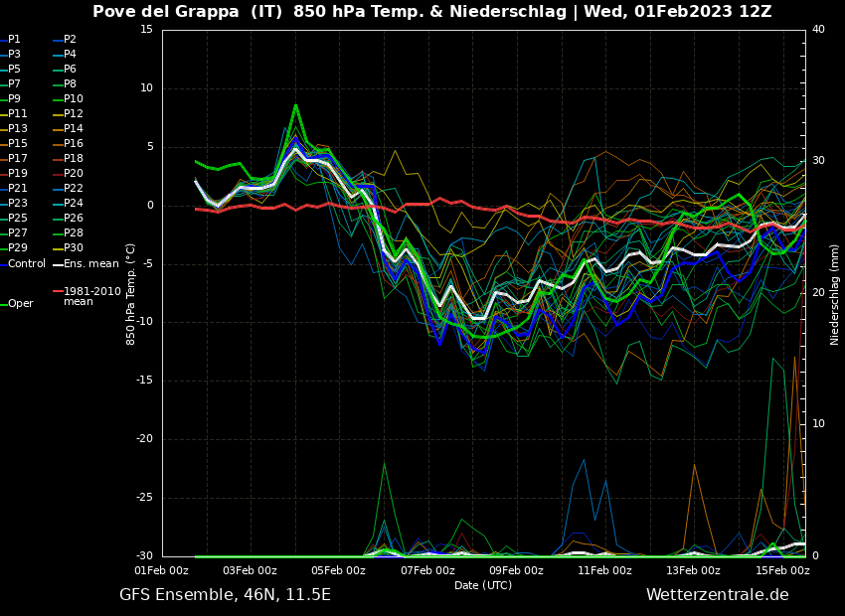This screenshot has width=845, height=616.
Task: Pick the P24 legend label
Action: pos(74,203)
